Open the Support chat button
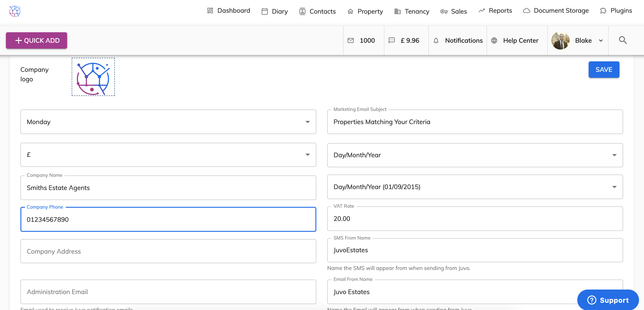The width and height of the screenshot is (644, 310). coord(608,300)
